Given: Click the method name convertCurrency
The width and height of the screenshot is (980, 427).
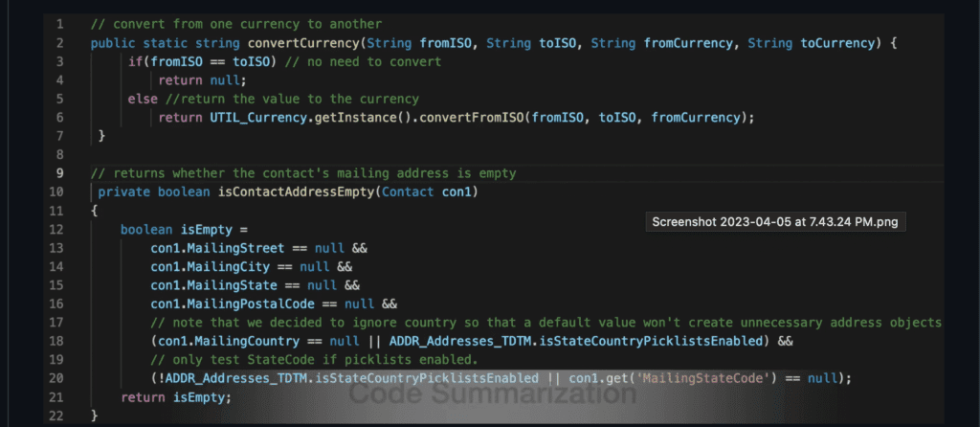Looking at the screenshot, I should pyautogui.click(x=303, y=43).
